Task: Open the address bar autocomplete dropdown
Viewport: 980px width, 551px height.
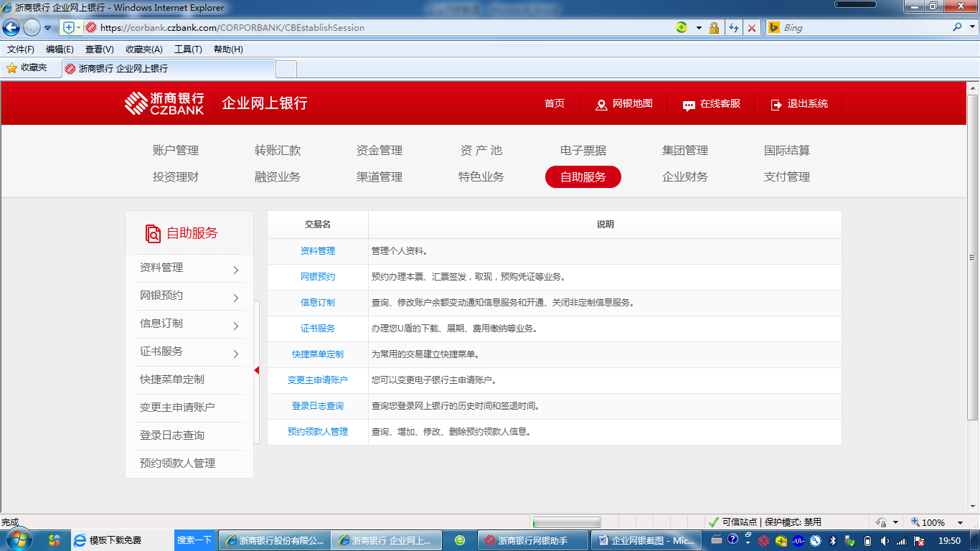Action: pos(699,28)
